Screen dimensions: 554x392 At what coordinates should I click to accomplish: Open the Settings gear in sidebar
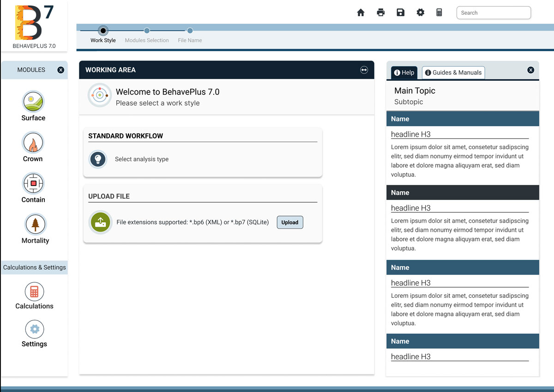pos(34,329)
